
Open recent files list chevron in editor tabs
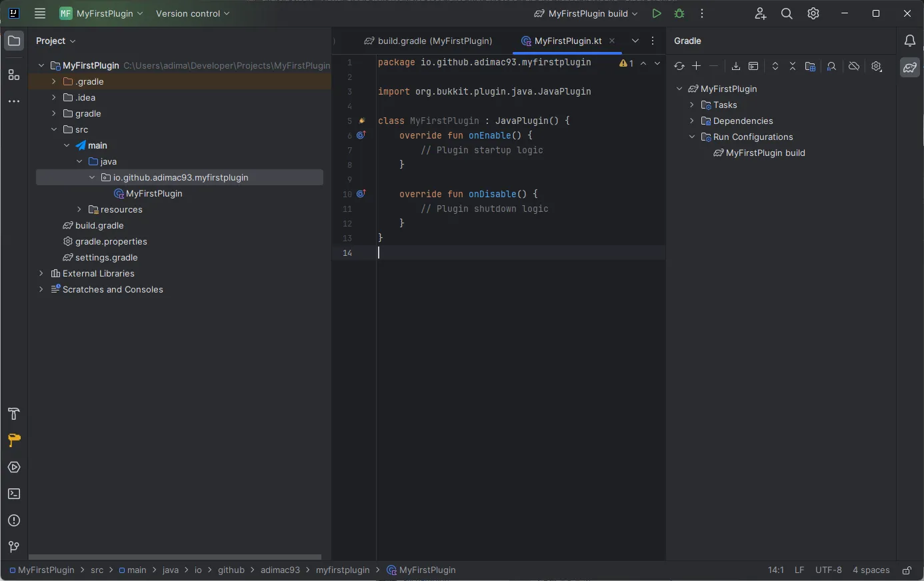pos(635,41)
